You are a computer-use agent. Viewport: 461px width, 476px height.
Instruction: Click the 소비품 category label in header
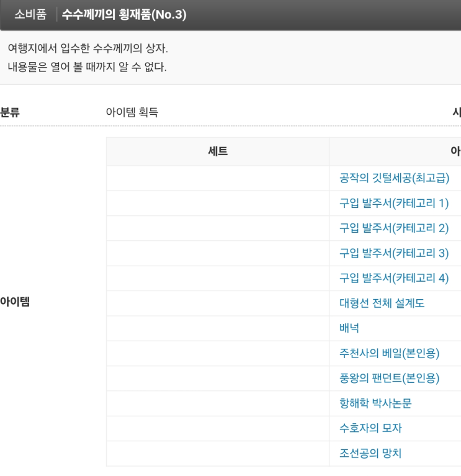[x=30, y=14]
